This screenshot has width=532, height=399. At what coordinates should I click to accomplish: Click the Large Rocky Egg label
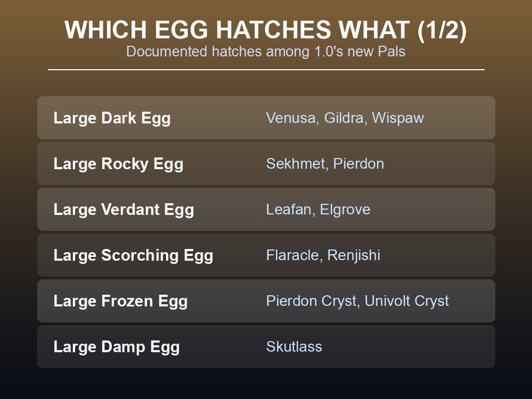(119, 164)
